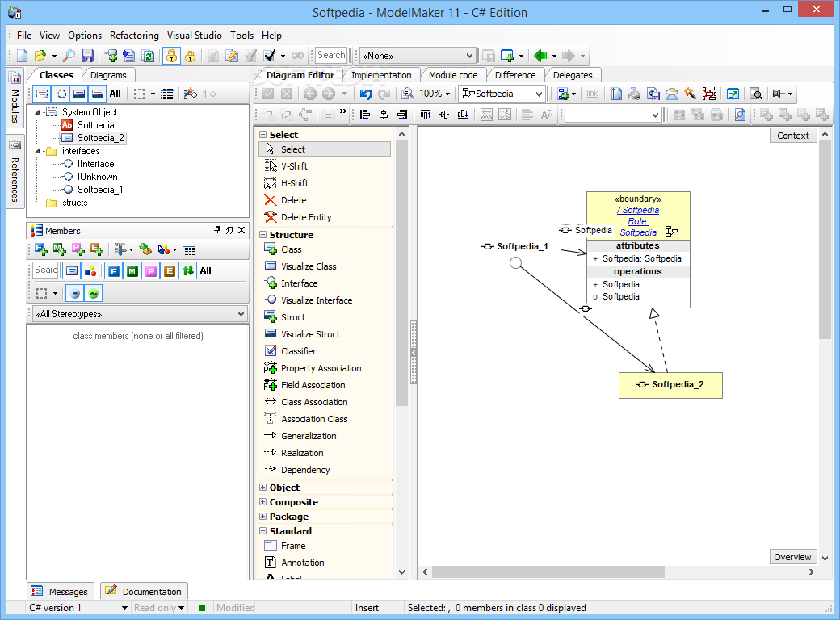840x620 pixels.
Task: Switch to the Implementation tab
Action: pyautogui.click(x=381, y=76)
